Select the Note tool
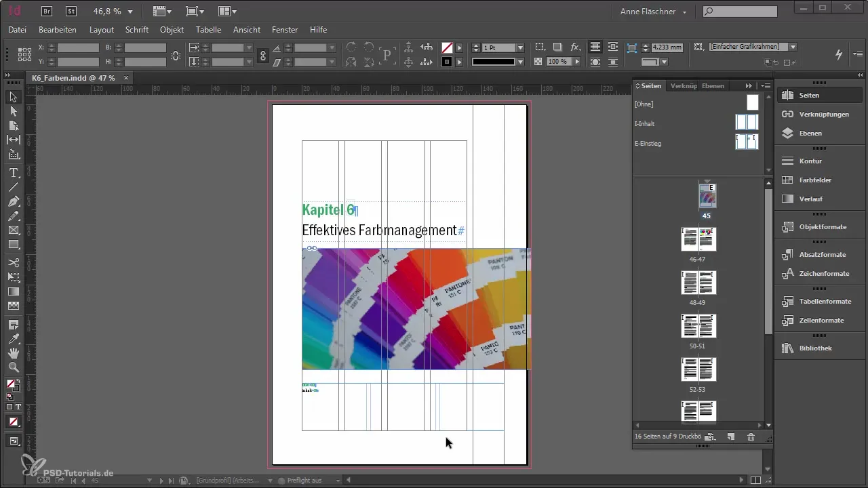Image resolution: width=868 pixels, height=488 pixels. tap(14, 325)
